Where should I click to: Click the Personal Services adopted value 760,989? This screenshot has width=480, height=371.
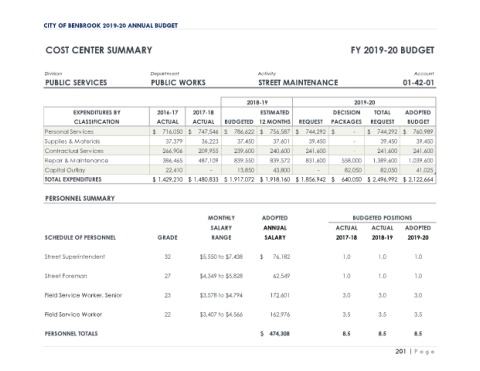coord(423,132)
